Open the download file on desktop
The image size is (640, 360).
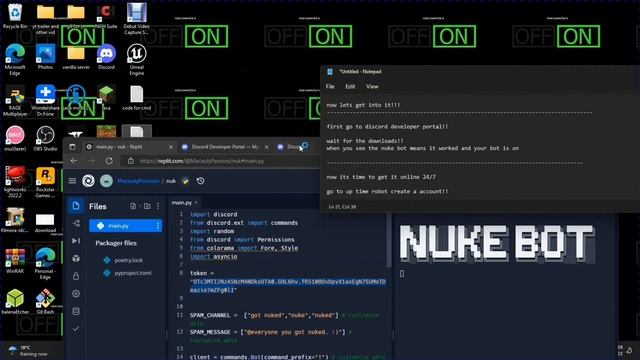45,222
